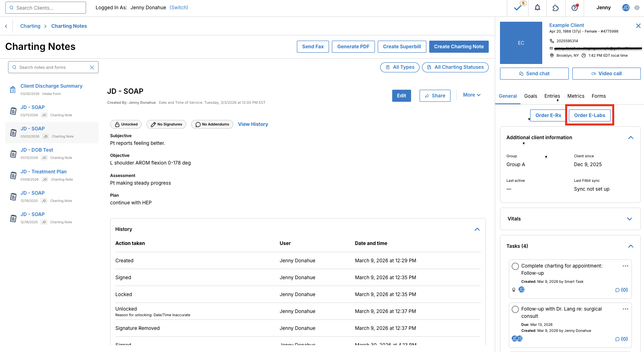
Task: Open comments on the Dr. Lang follow-up task
Action: point(621,339)
